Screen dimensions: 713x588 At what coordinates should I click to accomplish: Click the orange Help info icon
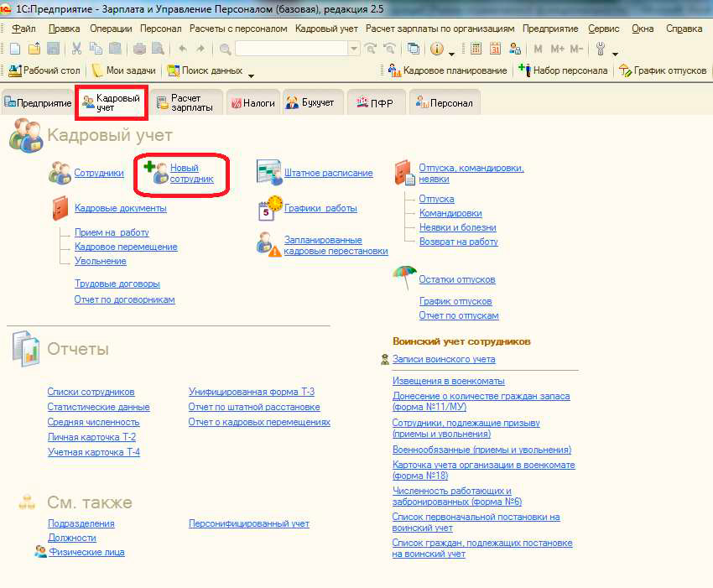pos(436,48)
